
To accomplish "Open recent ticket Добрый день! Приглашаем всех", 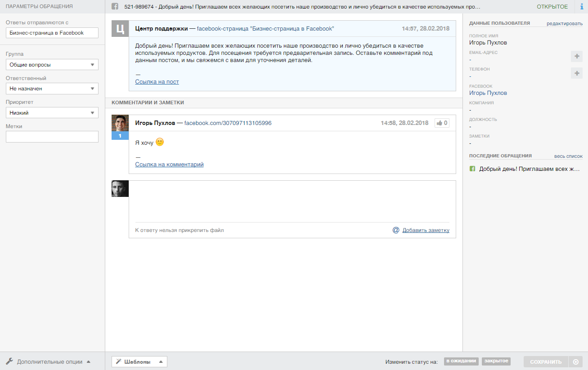I will pos(530,169).
